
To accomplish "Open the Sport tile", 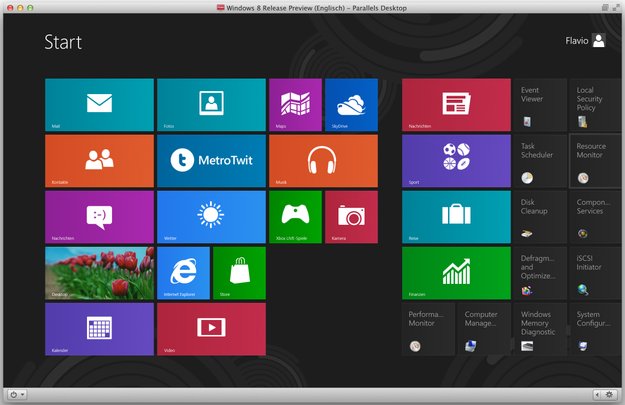I will tap(456, 161).
